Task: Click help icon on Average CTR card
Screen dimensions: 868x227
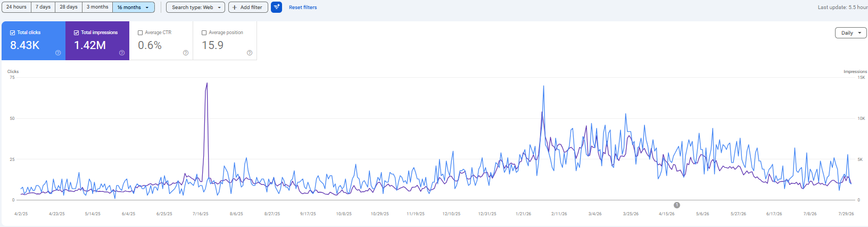Action: click(x=186, y=53)
